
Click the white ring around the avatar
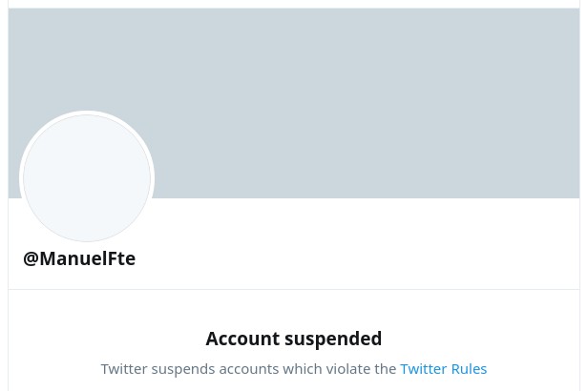click(87, 113)
